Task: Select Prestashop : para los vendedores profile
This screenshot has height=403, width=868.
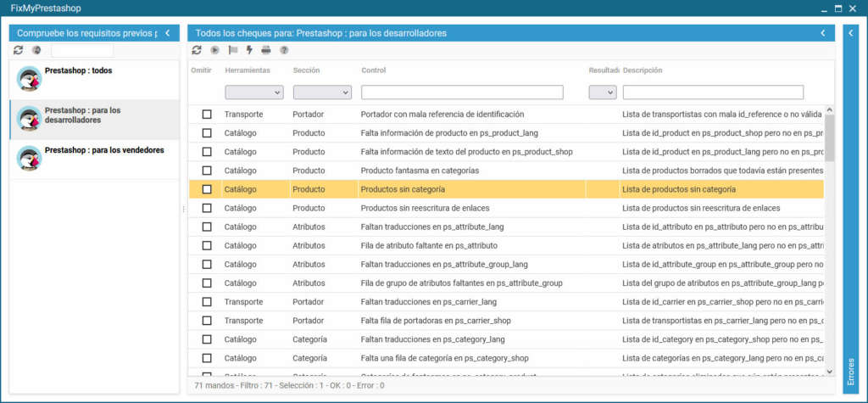Action: [95, 160]
